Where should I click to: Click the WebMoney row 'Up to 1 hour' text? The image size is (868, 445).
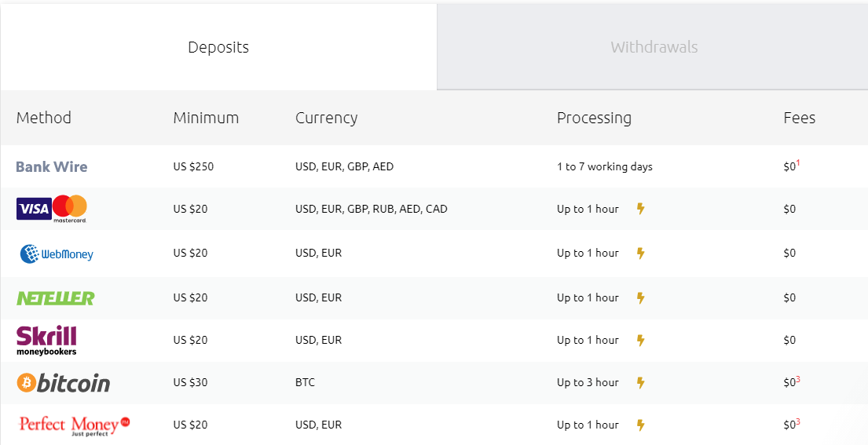point(588,254)
